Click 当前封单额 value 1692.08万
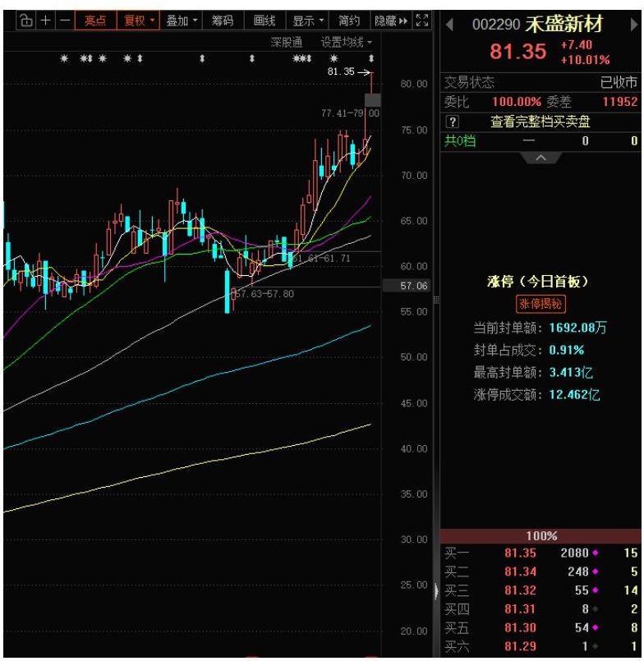This screenshot has height=661, width=644. point(577,328)
